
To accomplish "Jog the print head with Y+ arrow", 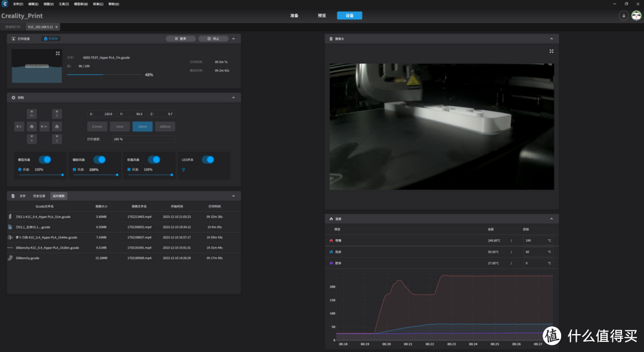I will point(32,113).
